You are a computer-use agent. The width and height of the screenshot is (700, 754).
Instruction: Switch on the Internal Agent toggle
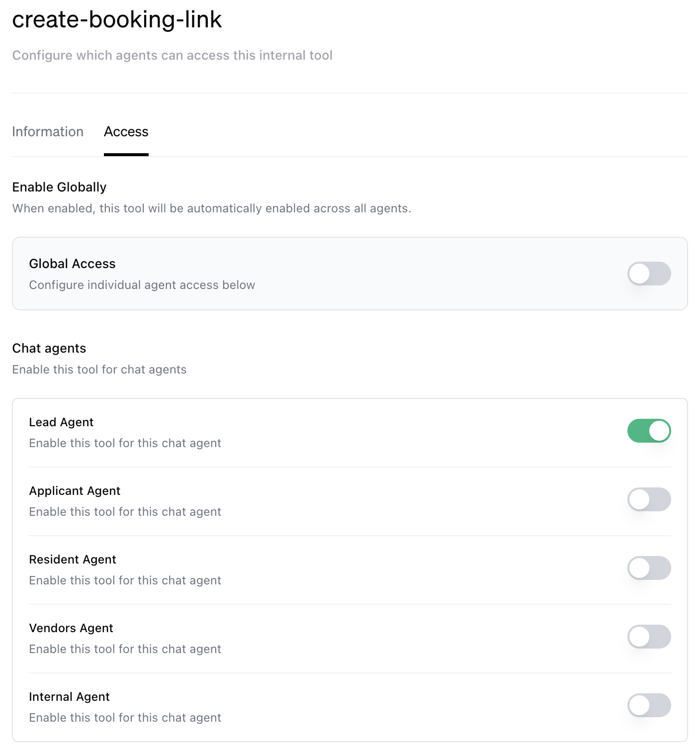[649, 705]
